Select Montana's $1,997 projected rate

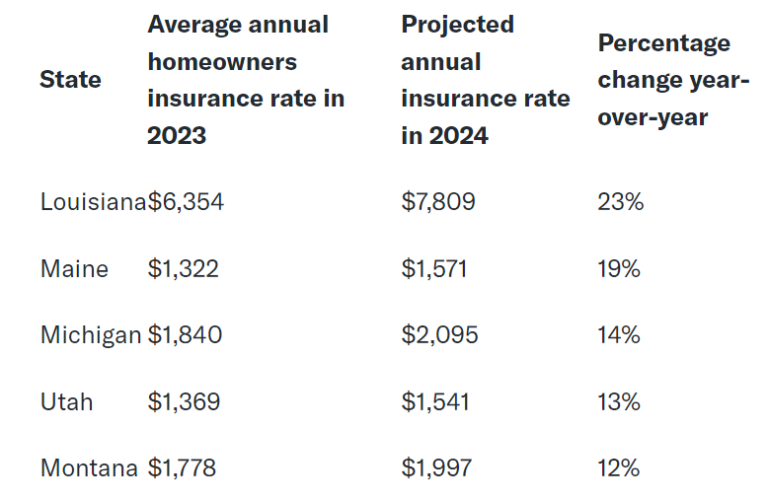pyautogui.click(x=436, y=468)
